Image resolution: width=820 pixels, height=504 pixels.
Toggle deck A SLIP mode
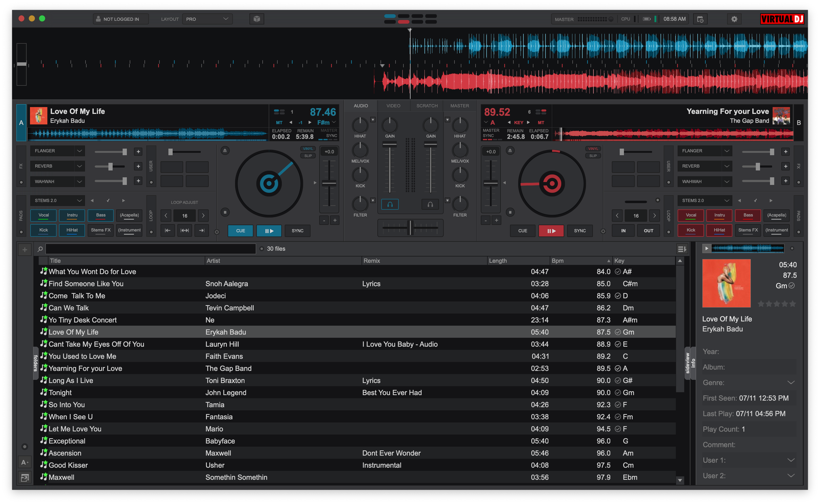click(x=308, y=156)
